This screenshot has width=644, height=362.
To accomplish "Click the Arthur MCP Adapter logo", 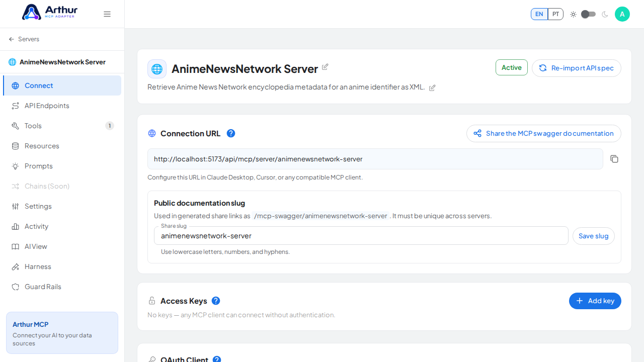I will click(50, 12).
